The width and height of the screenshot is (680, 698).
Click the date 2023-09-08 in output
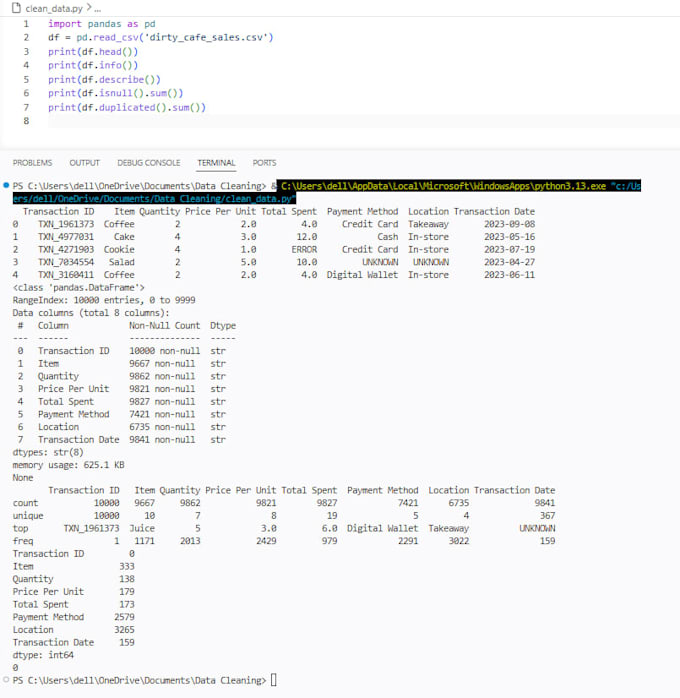[x=510, y=224]
